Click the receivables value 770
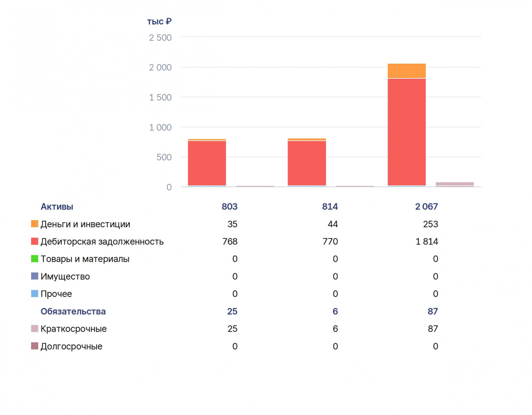Image resolution: width=532 pixels, height=415 pixels. click(x=330, y=241)
